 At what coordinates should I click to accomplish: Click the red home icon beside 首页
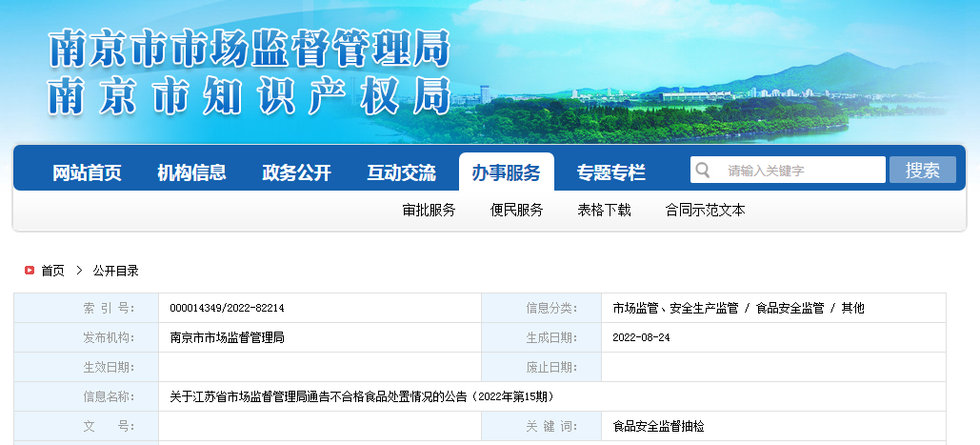[30, 271]
